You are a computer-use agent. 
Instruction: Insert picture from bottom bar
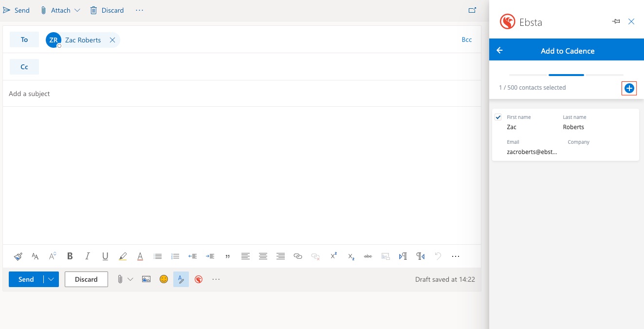point(146,279)
